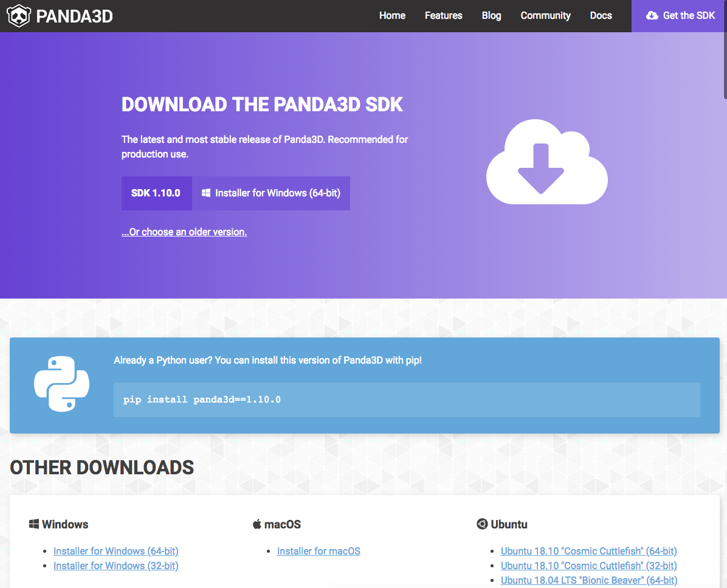Click the 'latest and most stable release' description
The height and width of the screenshot is (588, 727).
coord(265,147)
